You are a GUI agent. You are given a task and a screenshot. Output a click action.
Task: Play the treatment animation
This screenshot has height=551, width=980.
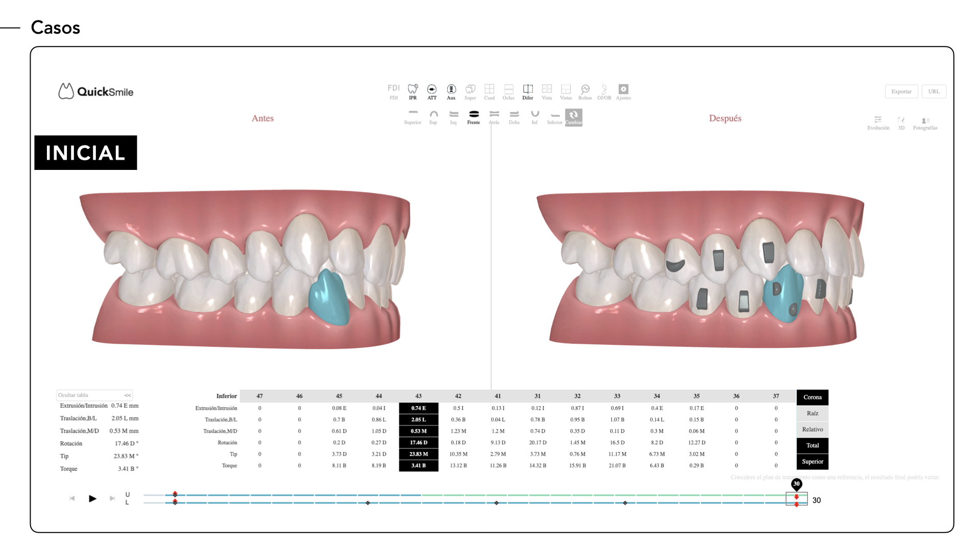tap(92, 498)
